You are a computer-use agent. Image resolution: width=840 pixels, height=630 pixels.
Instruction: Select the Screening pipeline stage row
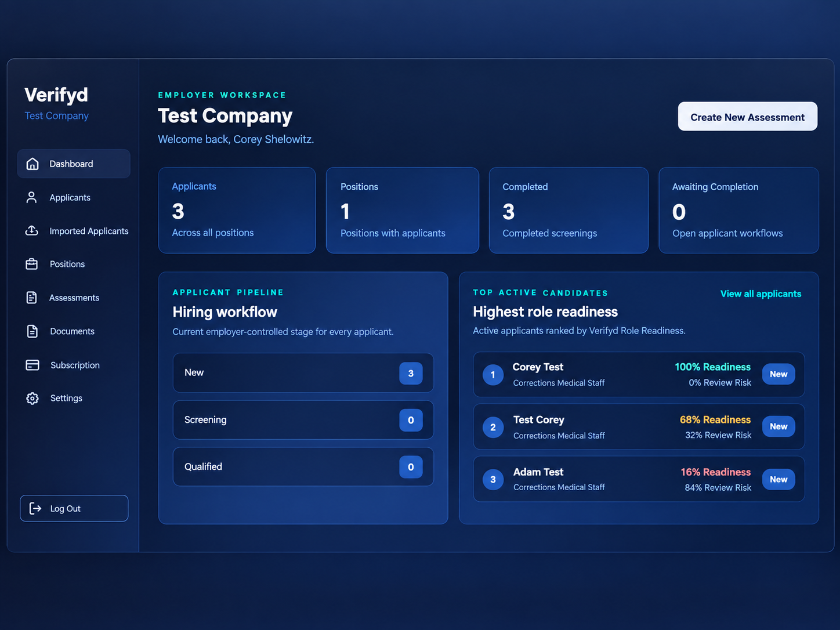tap(303, 419)
